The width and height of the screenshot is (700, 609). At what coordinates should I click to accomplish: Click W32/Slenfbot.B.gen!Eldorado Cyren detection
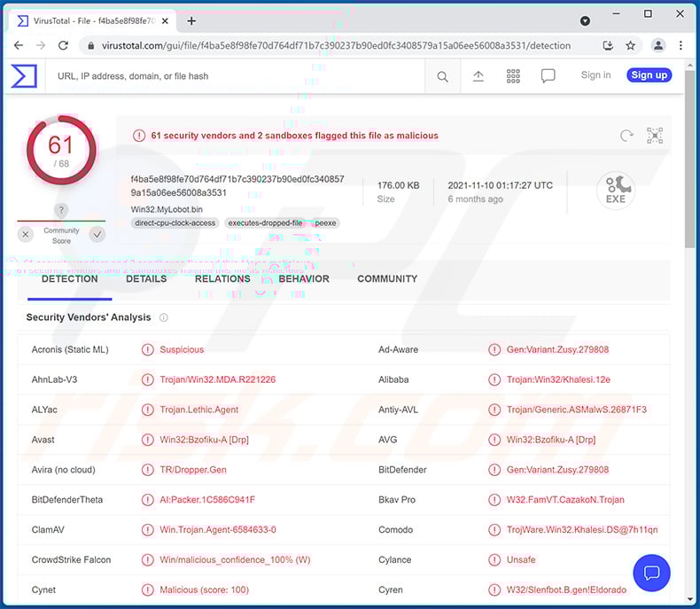click(x=566, y=589)
